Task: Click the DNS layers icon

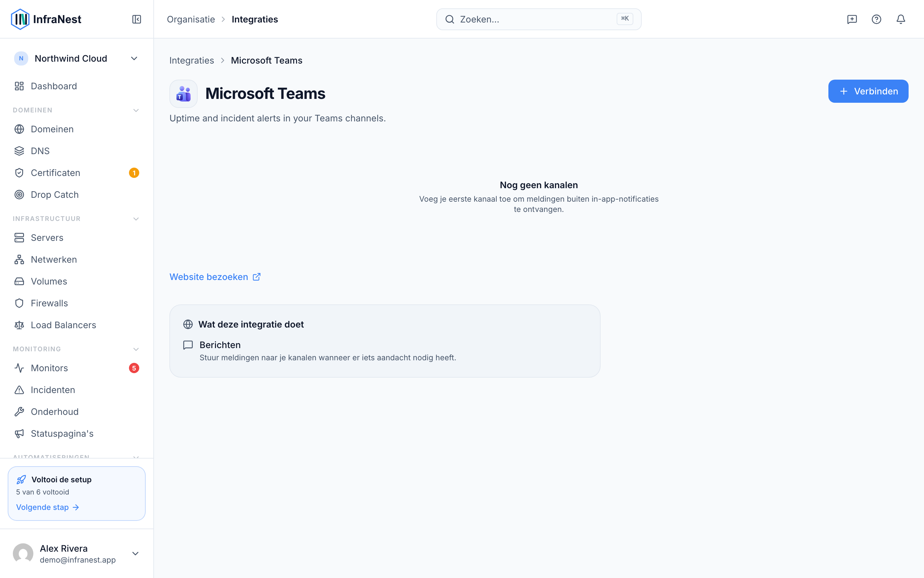Action: (19, 151)
